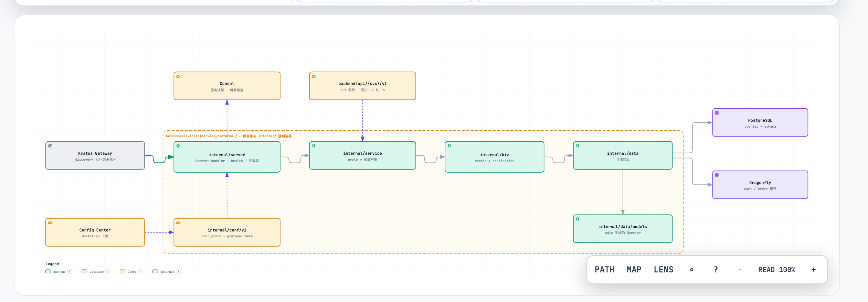Viewport: 868px width, 302px height.
Task: Toggle the Backend legend filter
Action: (59, 271)
